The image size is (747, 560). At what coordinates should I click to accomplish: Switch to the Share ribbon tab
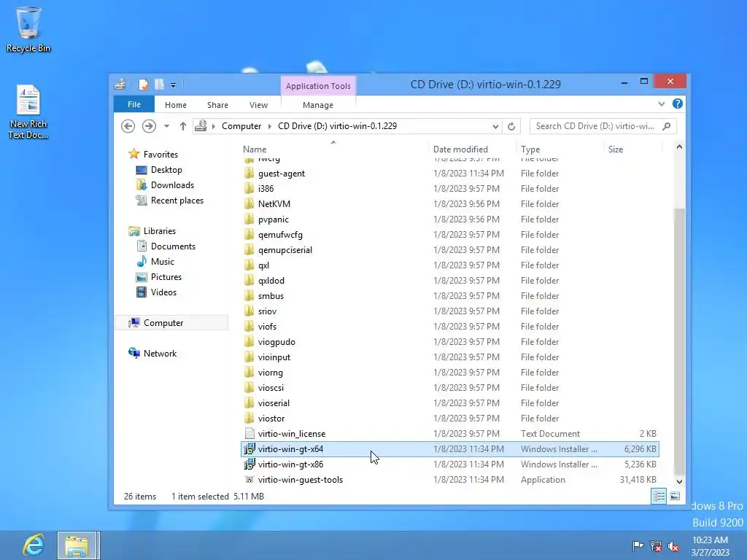click(x=217, y=105)
